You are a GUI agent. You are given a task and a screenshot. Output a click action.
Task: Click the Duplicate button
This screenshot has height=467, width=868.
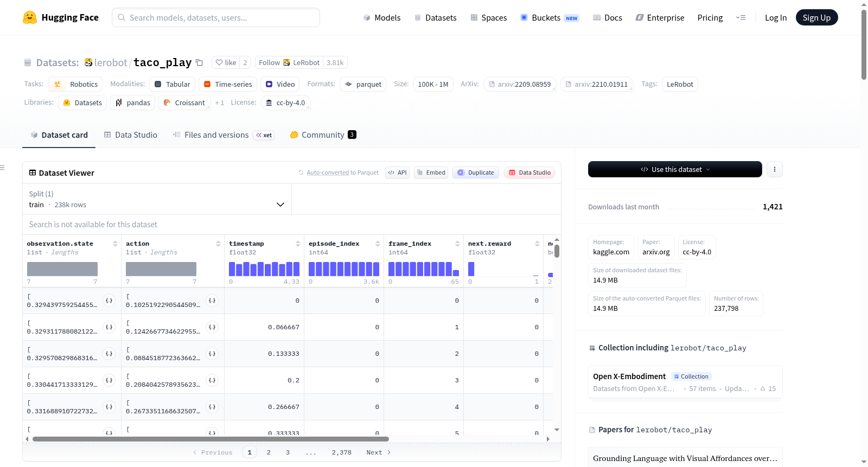[x=476, y=172]
